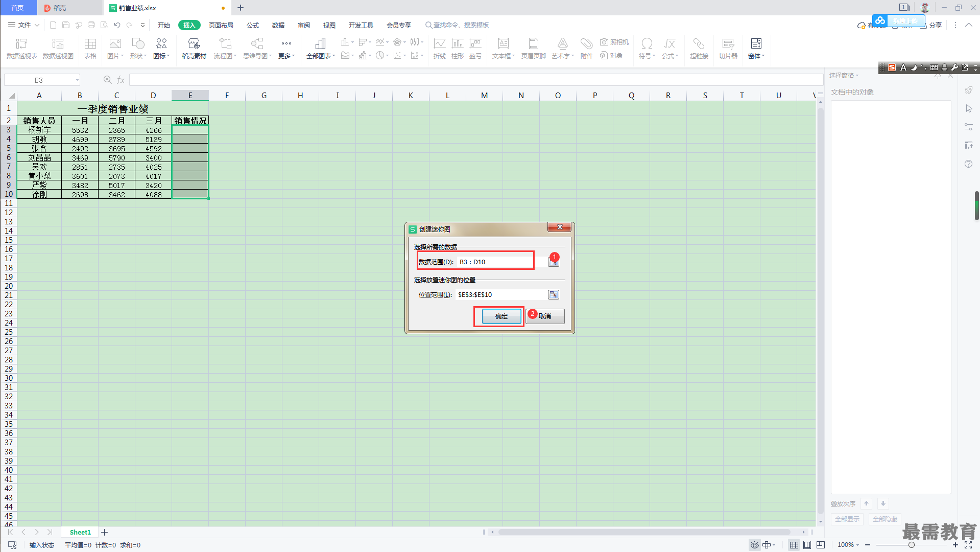
Task: Click the save icon in quick toolbar
Action: 66,25
